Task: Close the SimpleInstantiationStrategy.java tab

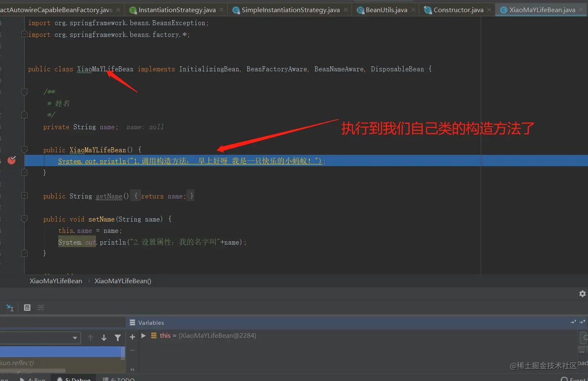Action: [x=346, y=10]
